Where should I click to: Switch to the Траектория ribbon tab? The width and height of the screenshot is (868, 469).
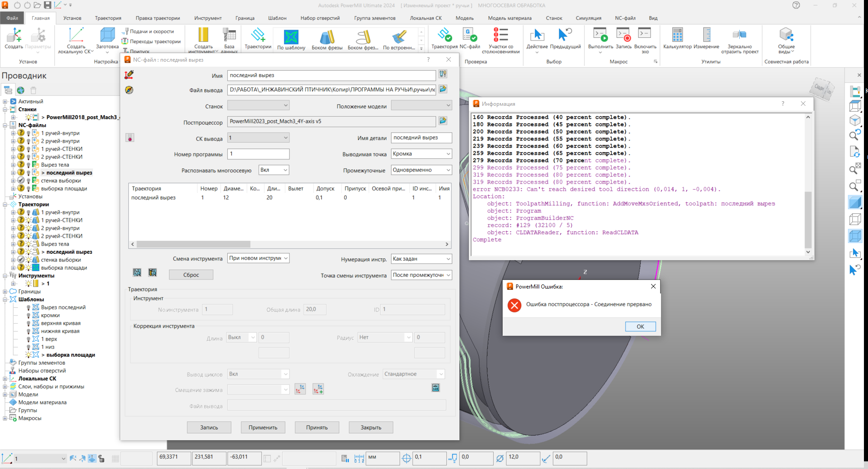108,18
